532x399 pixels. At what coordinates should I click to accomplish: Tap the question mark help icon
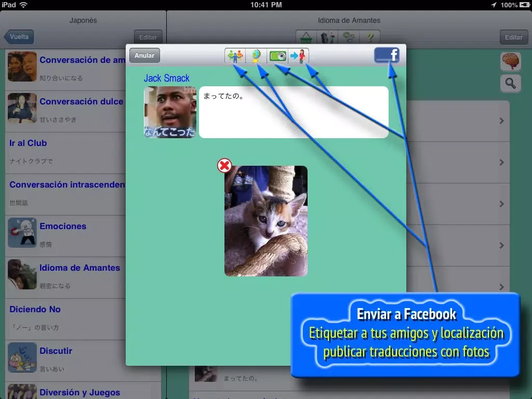[369, 37]
